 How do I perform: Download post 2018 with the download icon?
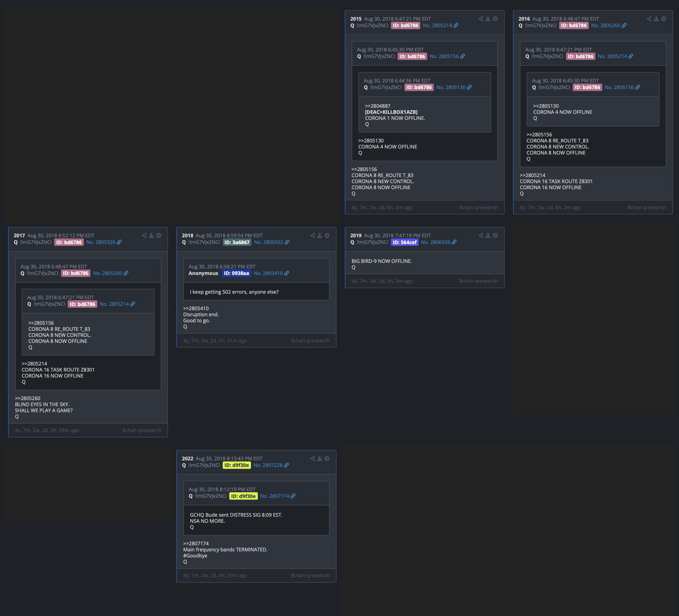click(x=320, y=236)
